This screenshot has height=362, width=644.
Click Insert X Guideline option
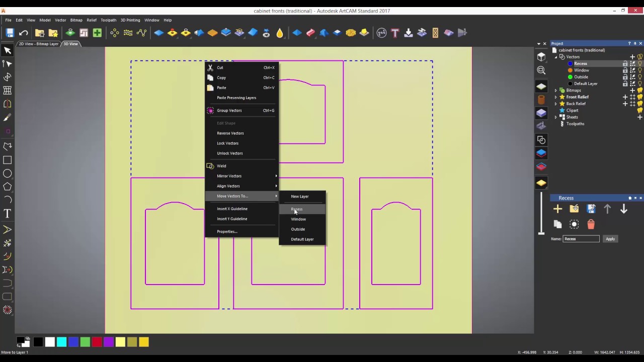(x=242, y=209)
